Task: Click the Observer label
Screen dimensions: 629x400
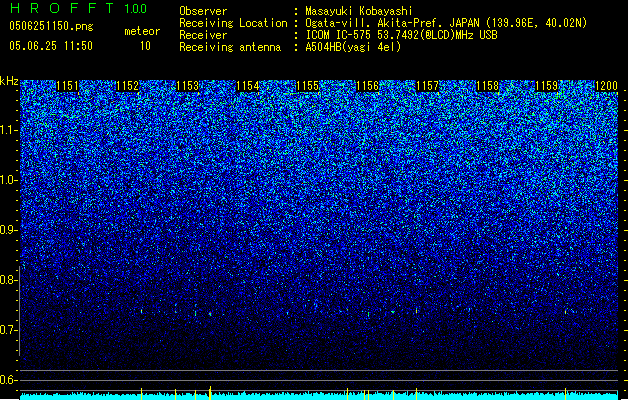Action: point(203,11)
